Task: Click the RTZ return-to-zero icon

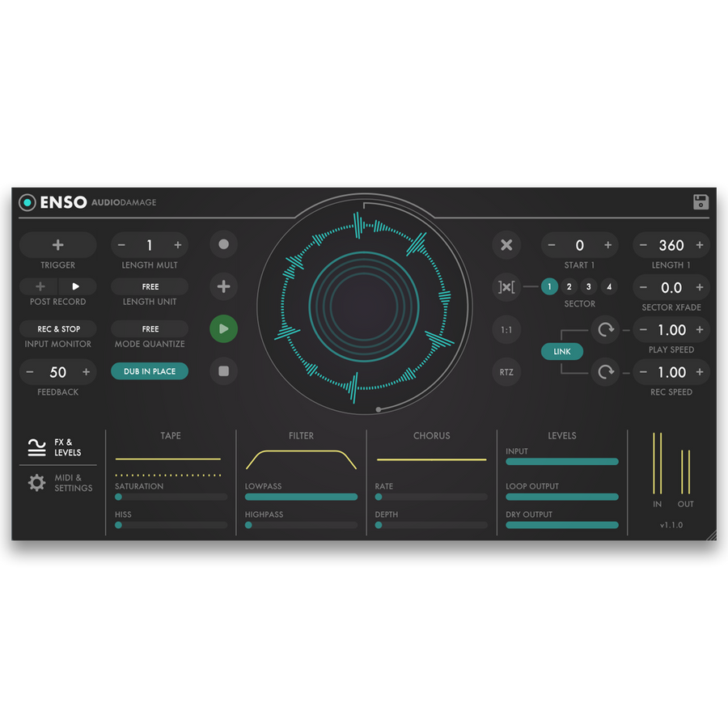Action: pos(506,372)
